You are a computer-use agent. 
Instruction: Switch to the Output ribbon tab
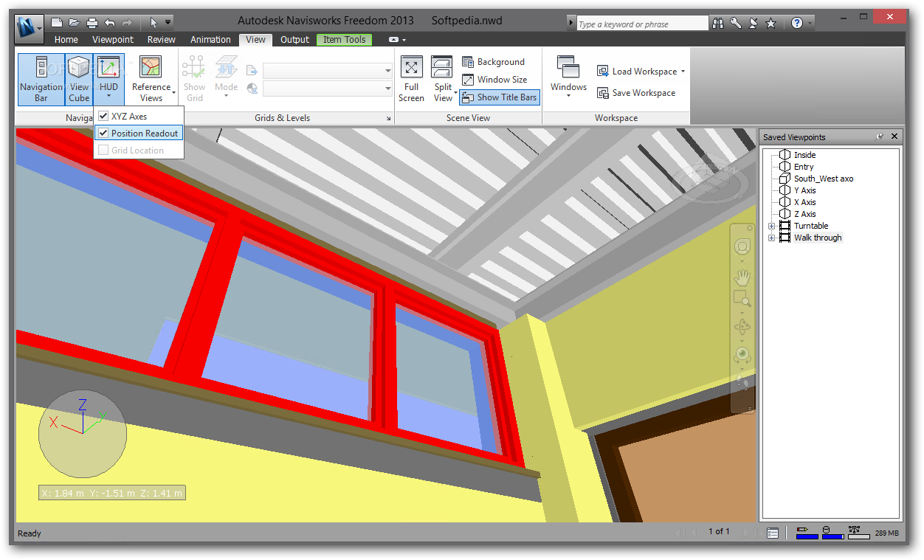[294, 40]
